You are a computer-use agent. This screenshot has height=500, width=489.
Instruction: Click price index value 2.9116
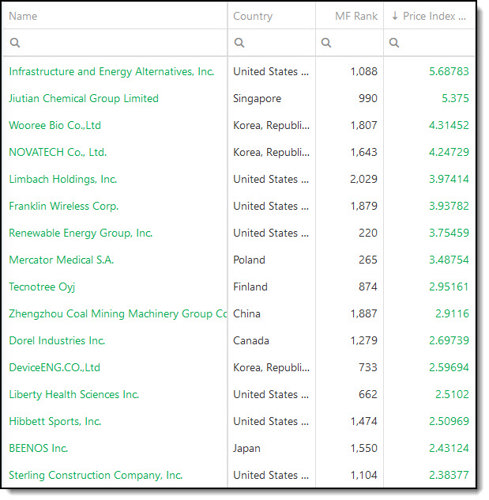[x=452, y=314]
